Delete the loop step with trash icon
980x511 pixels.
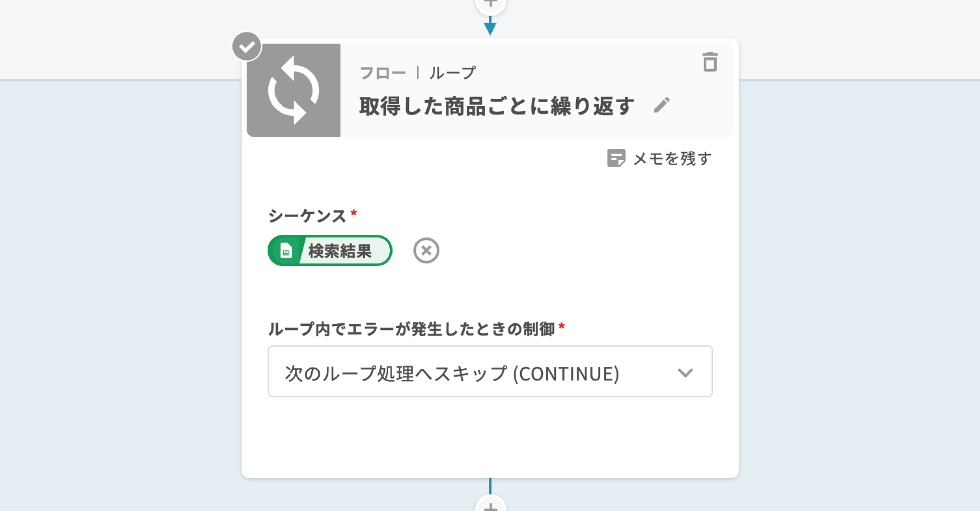tap(710, 62)
